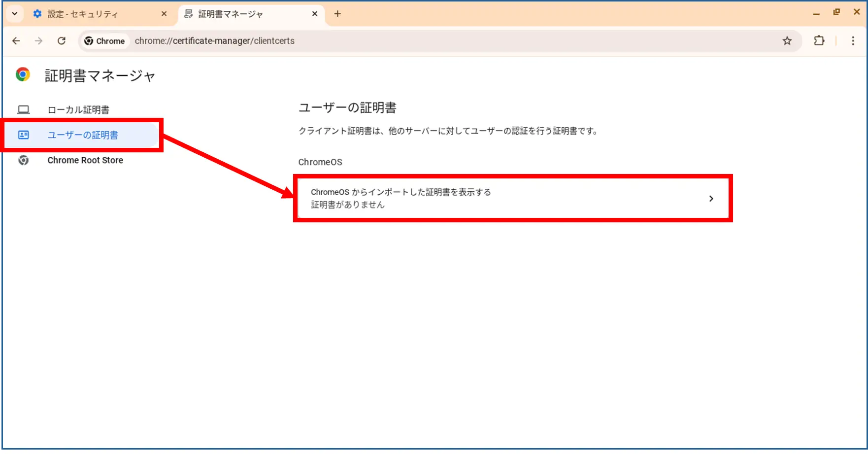
Task: Close the 設定 - セキュリティ tab
Action: 164,14
